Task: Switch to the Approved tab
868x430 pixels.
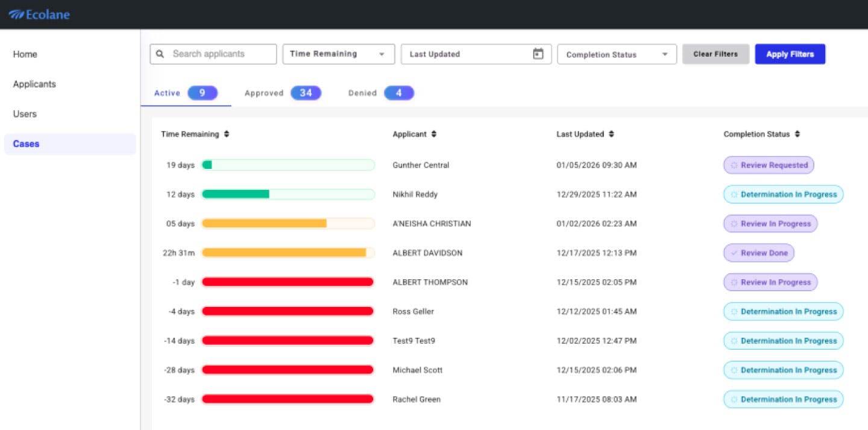Action: (x=264, y=93)
